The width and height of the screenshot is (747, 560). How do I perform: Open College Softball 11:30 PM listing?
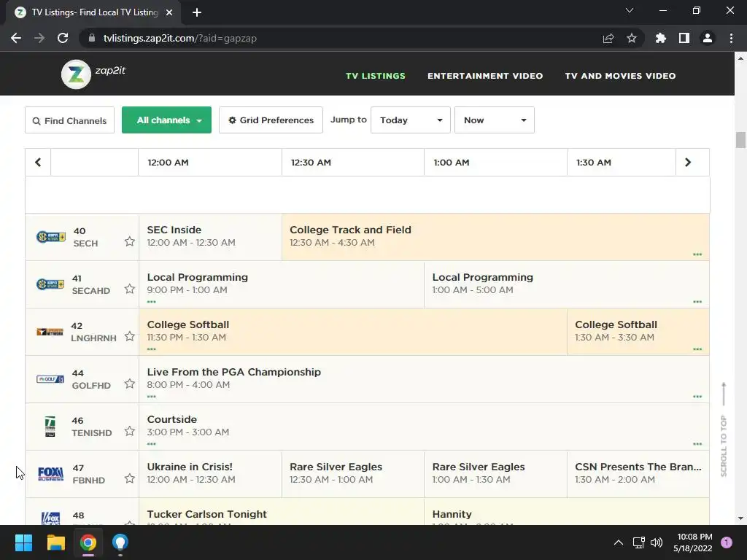(x=353, y=332)
